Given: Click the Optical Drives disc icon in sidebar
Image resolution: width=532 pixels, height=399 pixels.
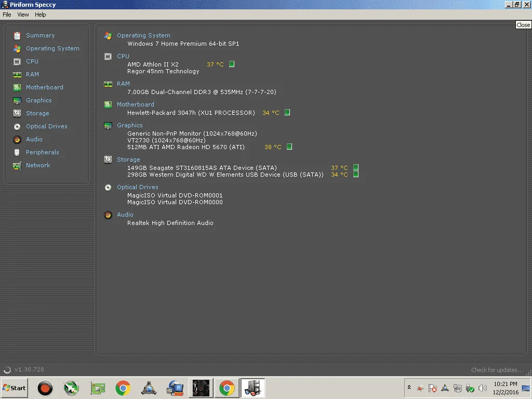Looking at the screenshot, I should point(17,127).
